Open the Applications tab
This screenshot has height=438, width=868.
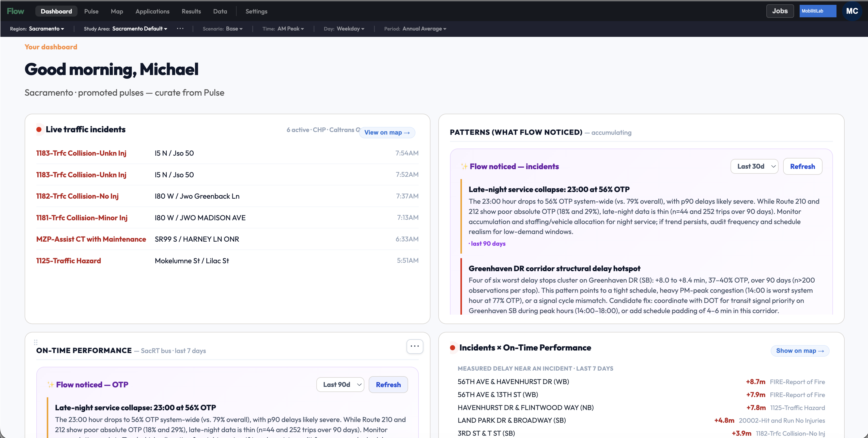pos(152,11)
